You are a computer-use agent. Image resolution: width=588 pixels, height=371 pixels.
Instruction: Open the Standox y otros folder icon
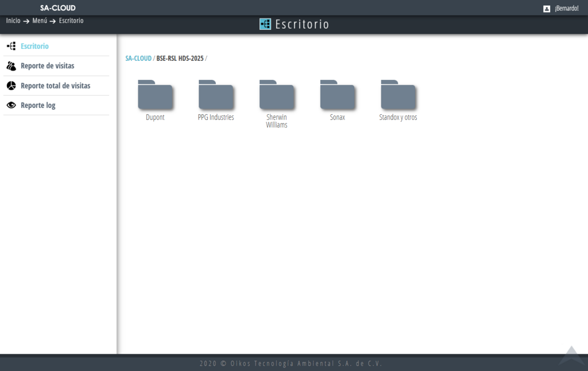(398, 95)
